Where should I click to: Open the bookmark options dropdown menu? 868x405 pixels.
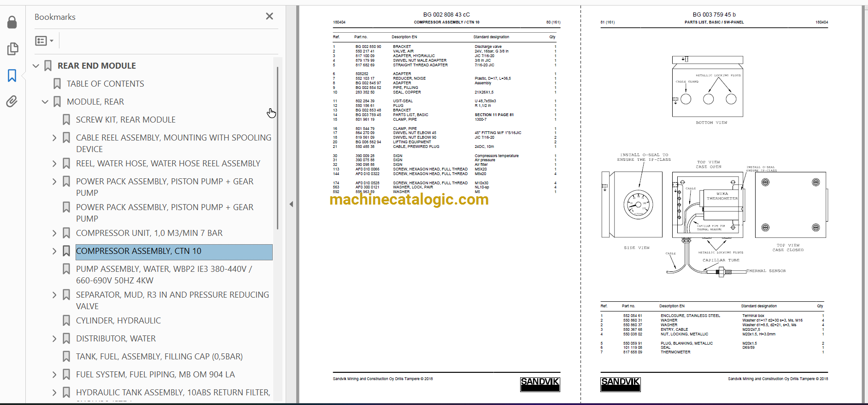pyautogui.click(x=45, y=41)
